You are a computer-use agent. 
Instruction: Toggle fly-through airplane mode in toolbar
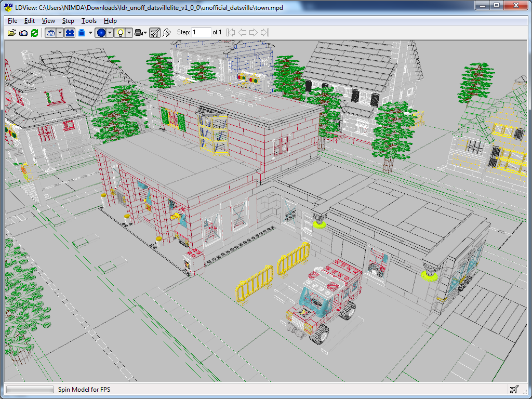click(155, 33)
